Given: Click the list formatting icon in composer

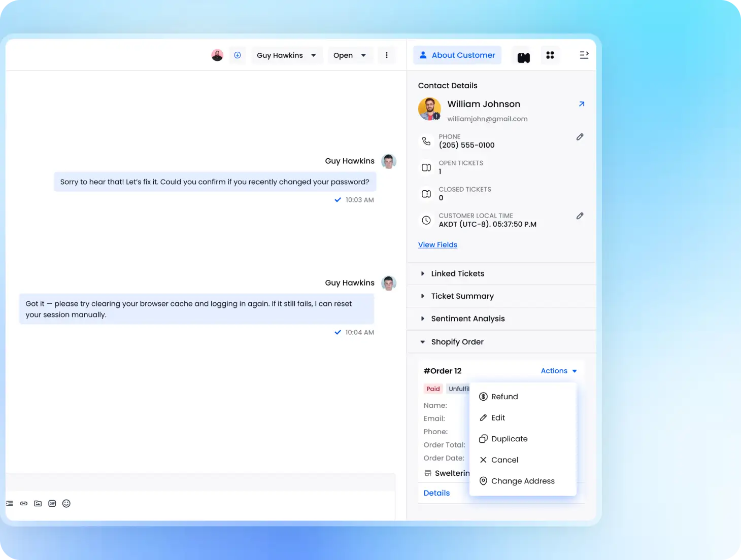Looking at the screenshot, I should pyautogui.click(x=10, y=504).
